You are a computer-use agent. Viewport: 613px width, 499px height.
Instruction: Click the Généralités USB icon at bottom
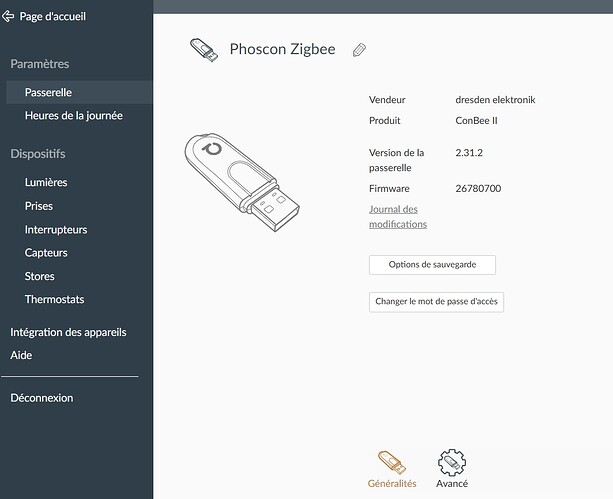(392, 461)
